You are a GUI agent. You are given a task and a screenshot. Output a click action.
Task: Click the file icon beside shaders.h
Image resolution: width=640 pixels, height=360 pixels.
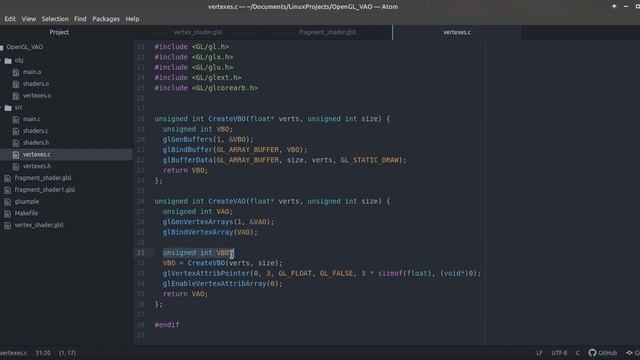click(x=16, y=143)
